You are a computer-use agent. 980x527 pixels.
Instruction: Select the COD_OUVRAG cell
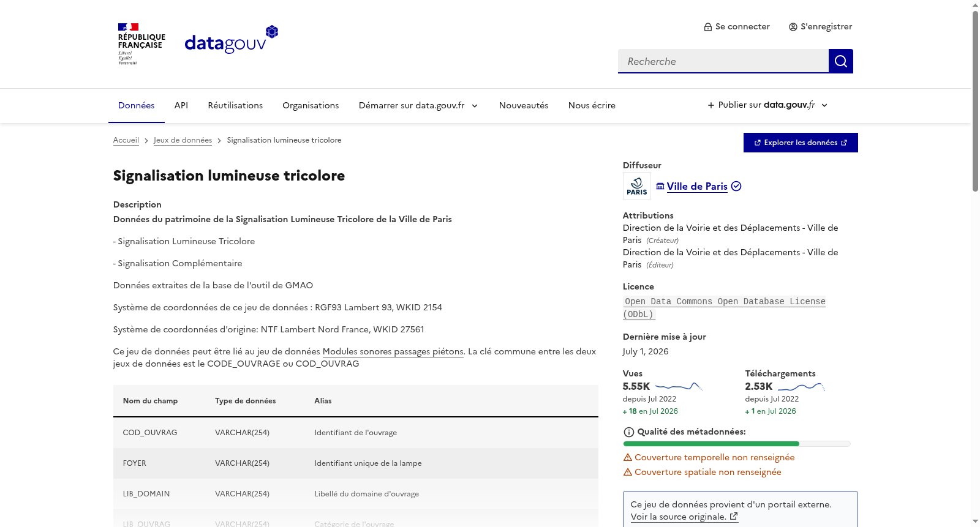pyautogui.click(x=150, y=433)
